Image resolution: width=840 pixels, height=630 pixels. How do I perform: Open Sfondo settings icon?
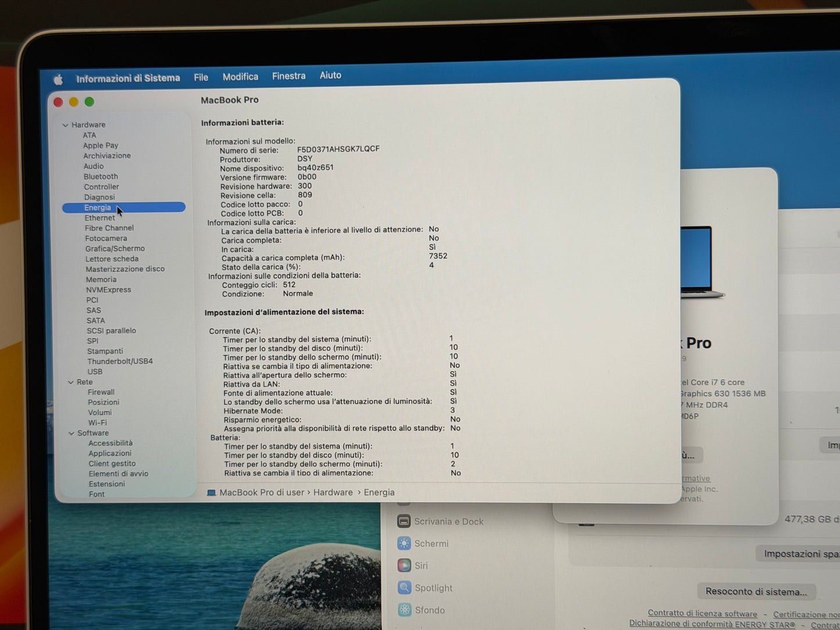(405, 610)
